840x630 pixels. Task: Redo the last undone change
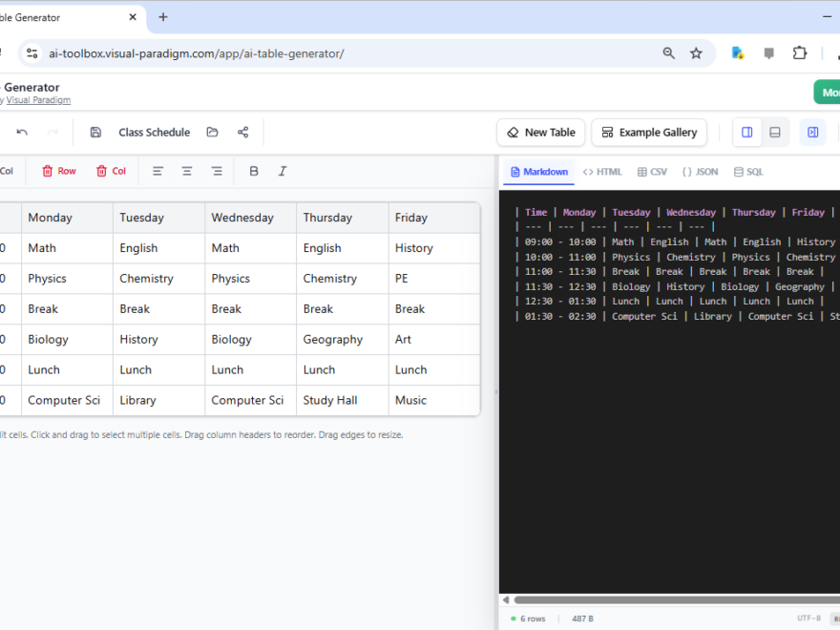tap(52, 132)
